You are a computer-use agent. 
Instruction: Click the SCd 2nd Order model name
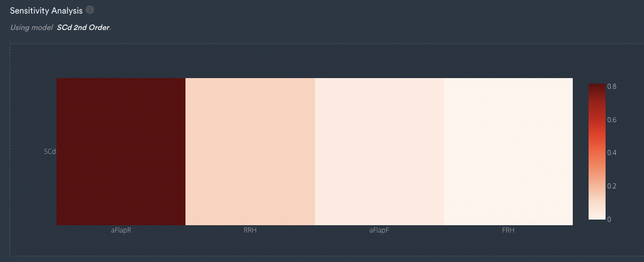click(x=83, y=28)
